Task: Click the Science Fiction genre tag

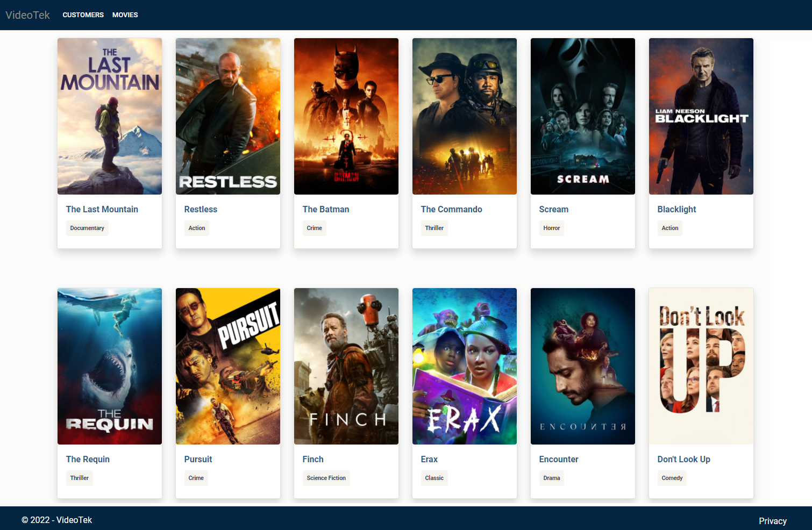Action: pos(326,478)
